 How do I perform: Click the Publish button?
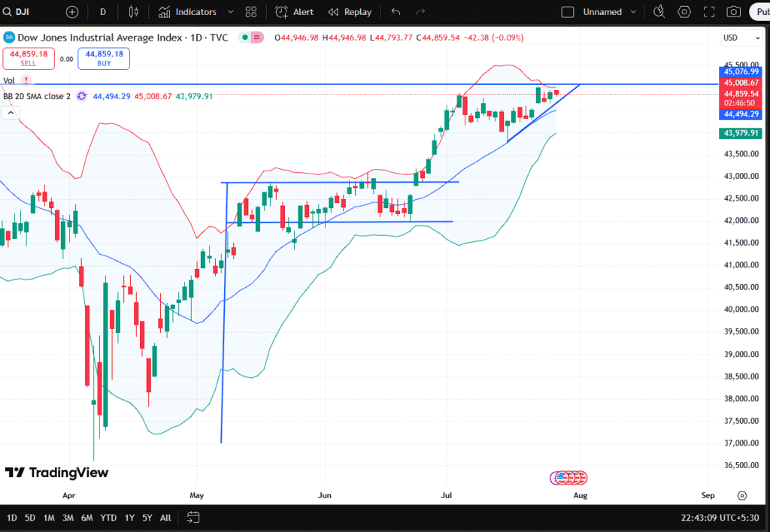tap(759, 12)
